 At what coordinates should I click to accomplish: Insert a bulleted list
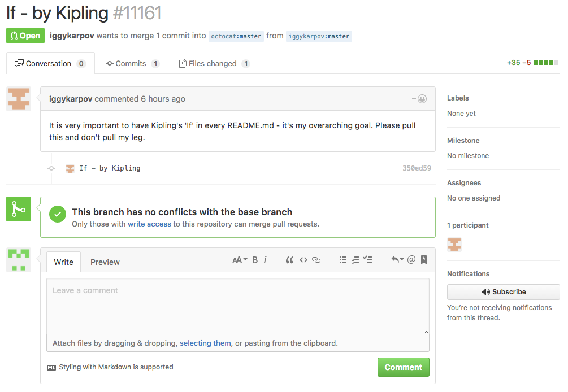pyautogui.click(x=342, y=260)
